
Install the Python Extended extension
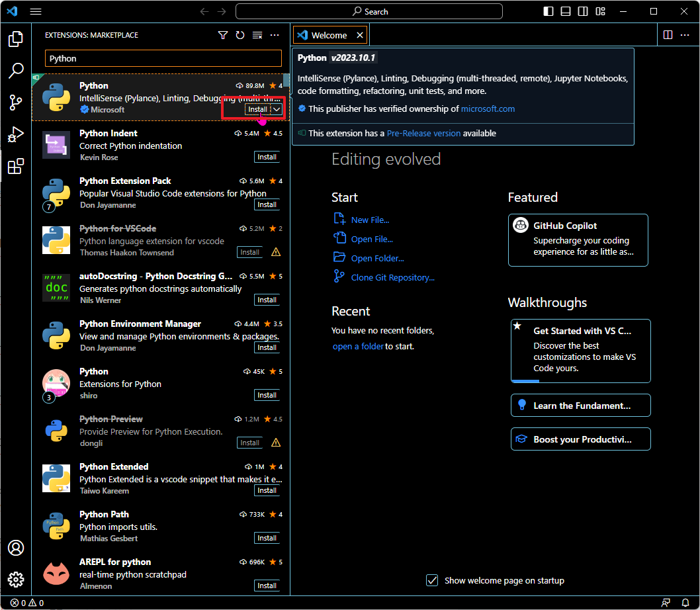267,490
